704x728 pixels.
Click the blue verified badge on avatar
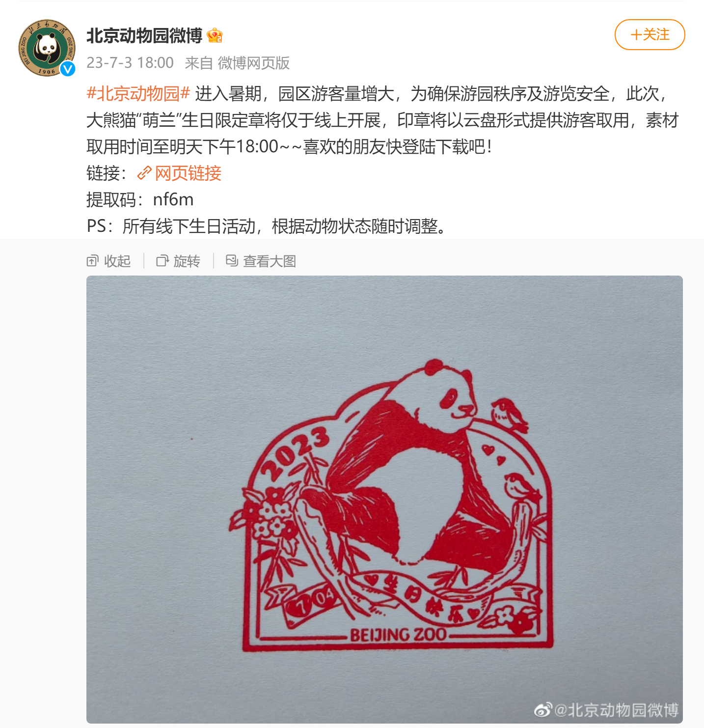coord(68,69)
